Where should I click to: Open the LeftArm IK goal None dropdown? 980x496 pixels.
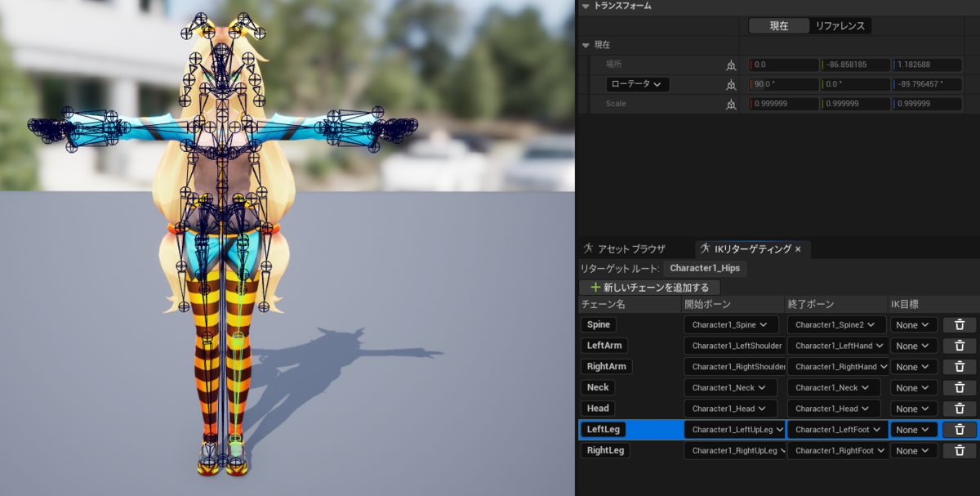914,346
